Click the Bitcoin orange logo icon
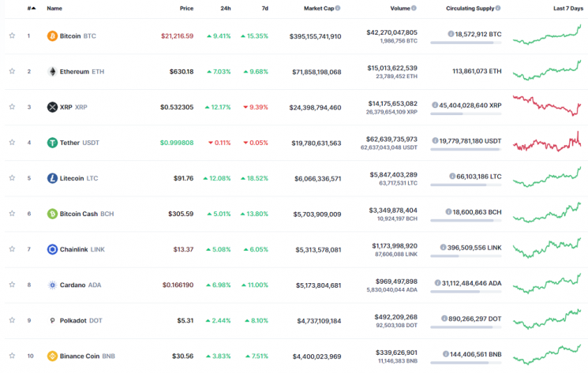This screenshot has height=373, width=588. 52,36
